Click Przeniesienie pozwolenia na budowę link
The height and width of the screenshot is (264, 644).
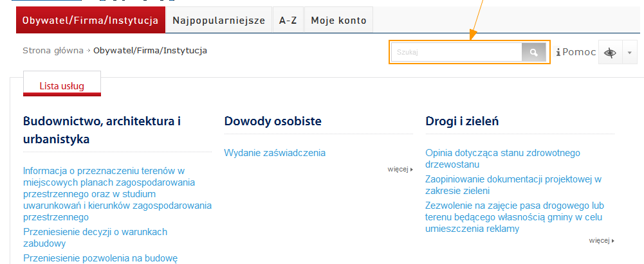click(x=100, y=258)
